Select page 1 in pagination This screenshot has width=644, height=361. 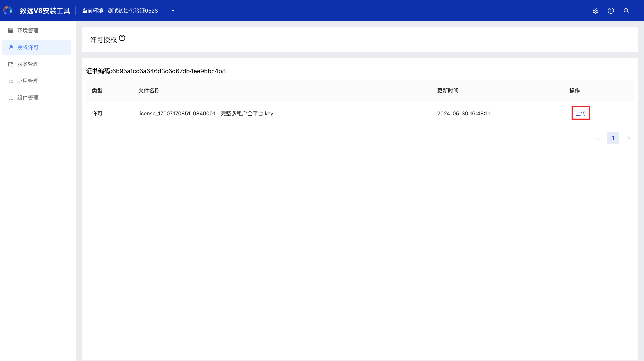tap(613, 138)
